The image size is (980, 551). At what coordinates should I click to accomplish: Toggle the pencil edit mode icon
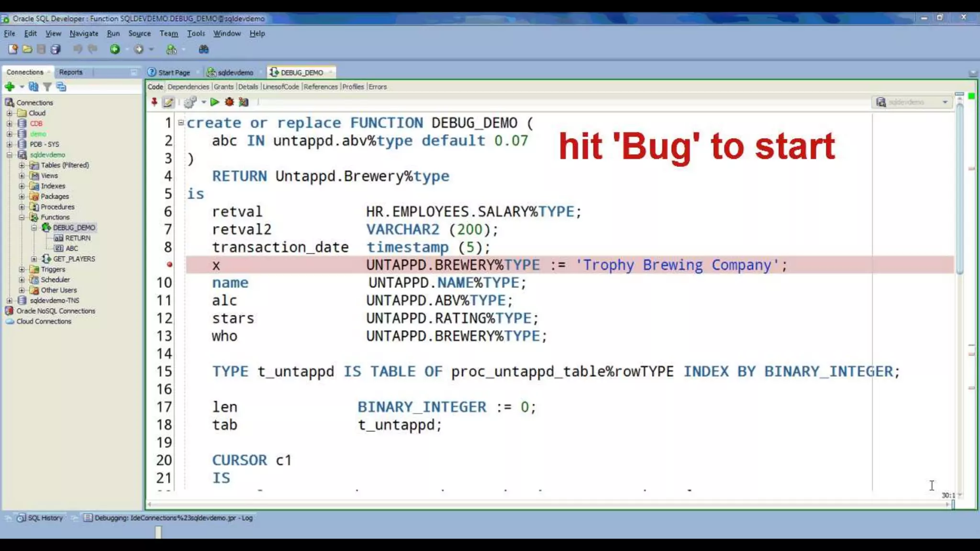[x=168, y=102]
